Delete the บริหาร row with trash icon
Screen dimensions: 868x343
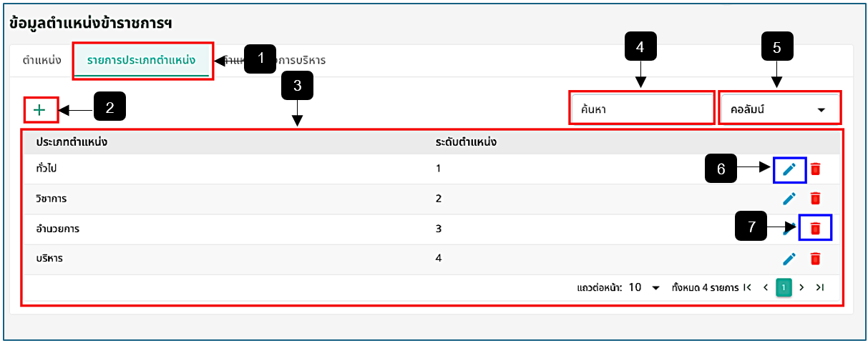pos(815,259)
